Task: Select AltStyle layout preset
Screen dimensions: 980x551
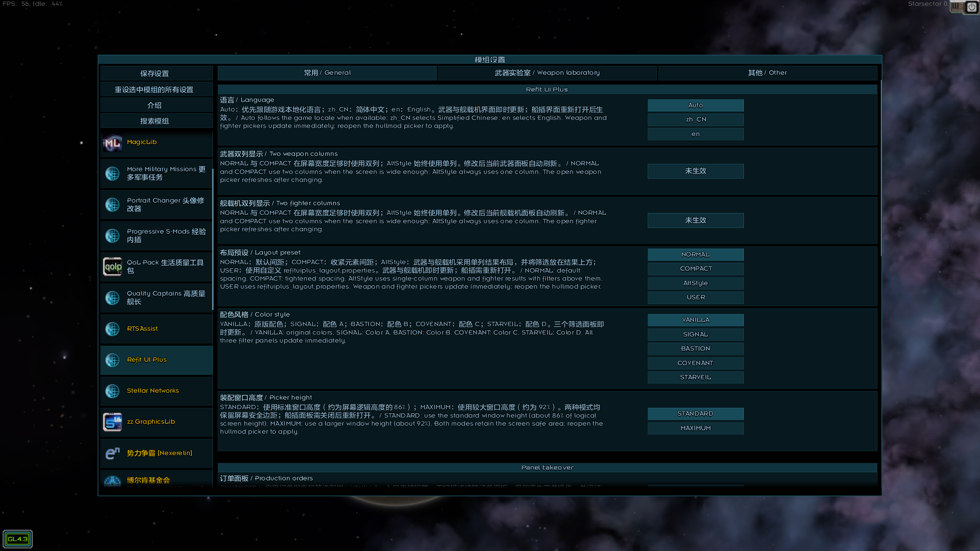Action: pos(696,283)
